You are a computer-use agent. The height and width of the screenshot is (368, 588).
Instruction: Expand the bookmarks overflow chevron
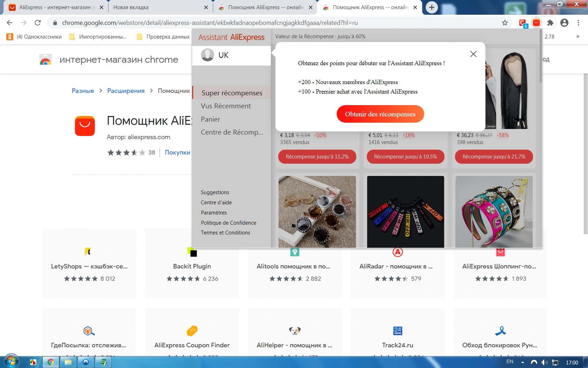(577, 36)
